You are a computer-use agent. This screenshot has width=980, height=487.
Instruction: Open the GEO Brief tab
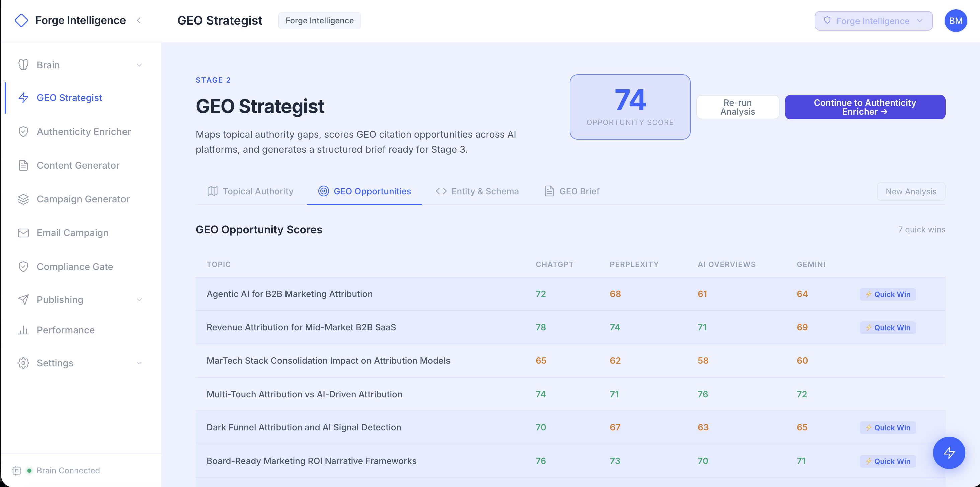pos(572,191)
